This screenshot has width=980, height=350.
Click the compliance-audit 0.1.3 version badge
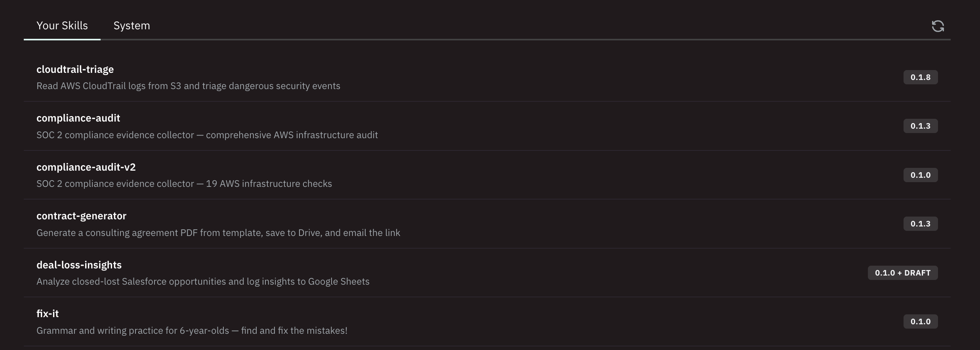920,126
